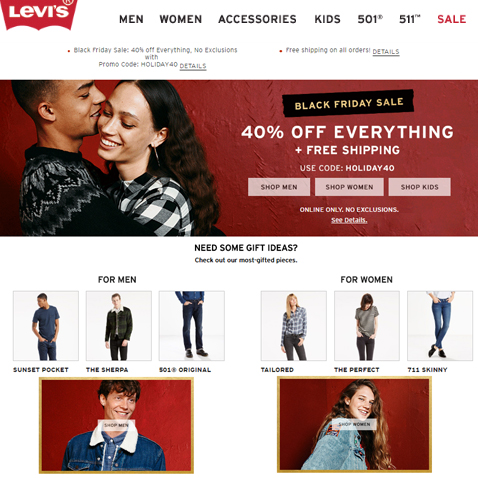
Task: Select the 511 navigation item
Action: (410, 19)
